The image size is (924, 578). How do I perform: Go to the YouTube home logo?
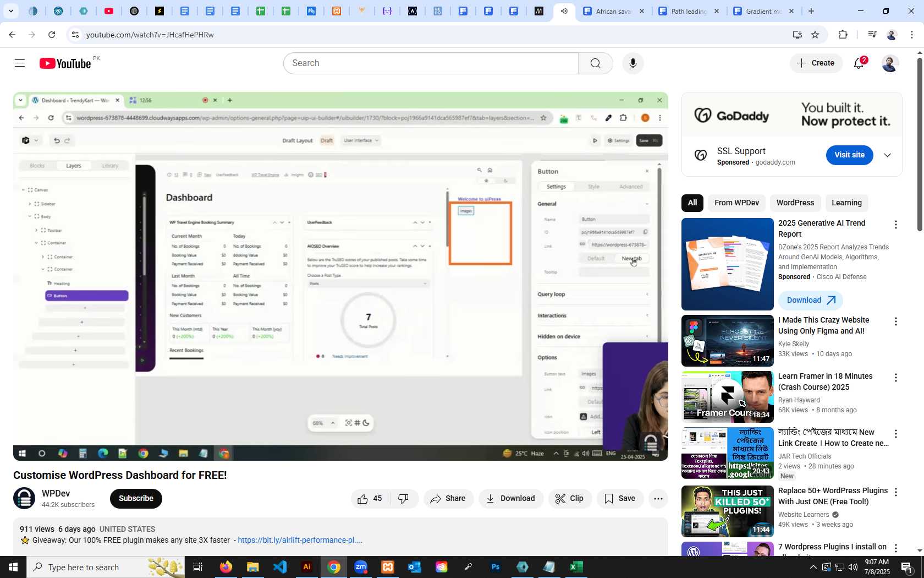pos(65,63)
